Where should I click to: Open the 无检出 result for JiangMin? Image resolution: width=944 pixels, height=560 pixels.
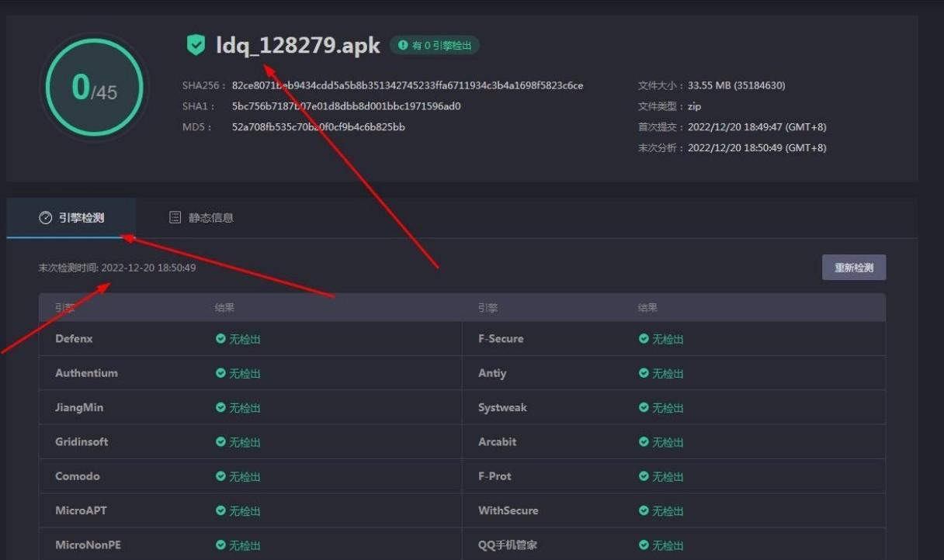(x=244, y=407)
